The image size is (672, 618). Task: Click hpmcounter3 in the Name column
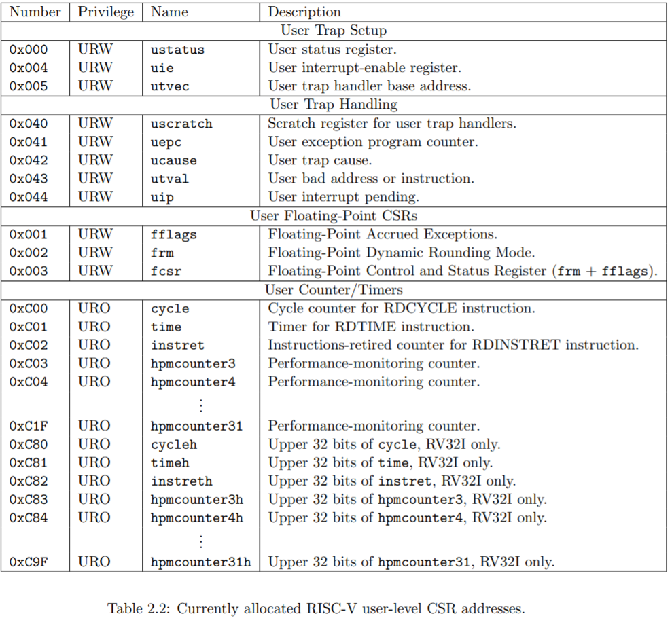pyautogui.click(x=193, y=365)
